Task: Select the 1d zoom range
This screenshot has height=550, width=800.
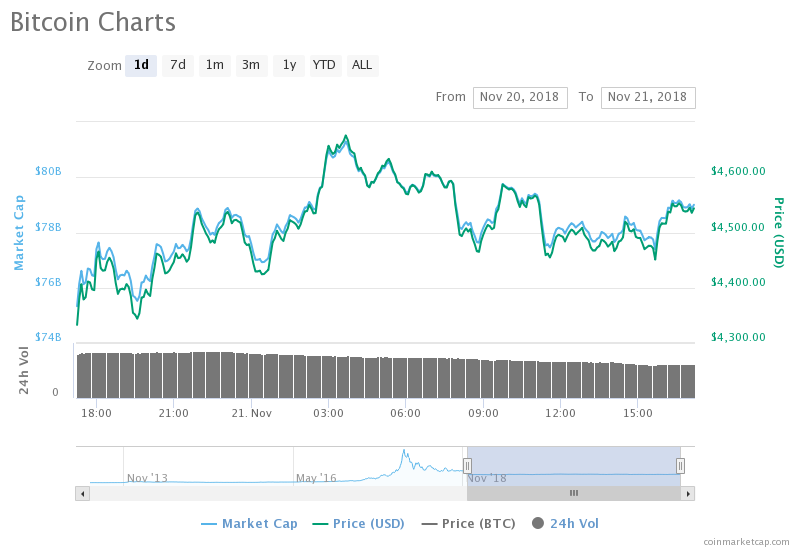Action: (141, 65)
